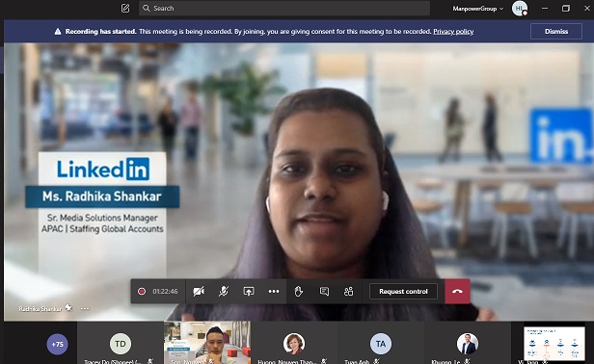This screenshot has width=594, height=364.
Task: Minimize the Teams window
Action: click(545, 8)
